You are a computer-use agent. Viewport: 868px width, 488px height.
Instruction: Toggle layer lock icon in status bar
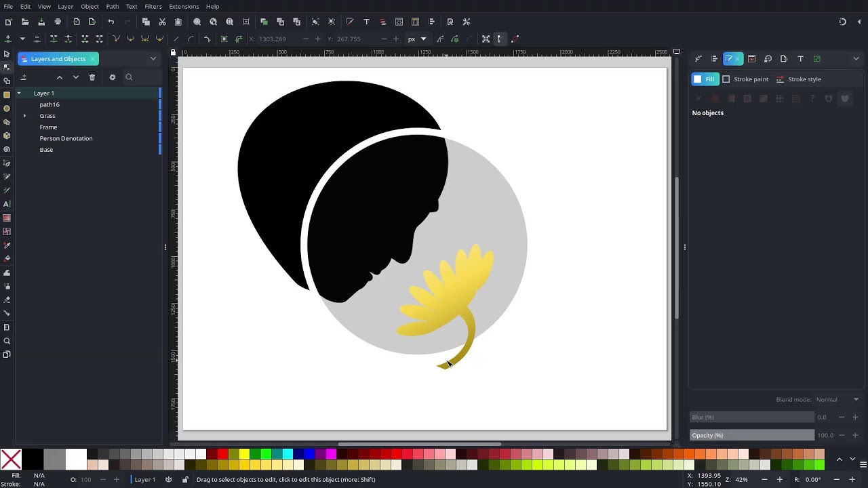coord(185,480)
